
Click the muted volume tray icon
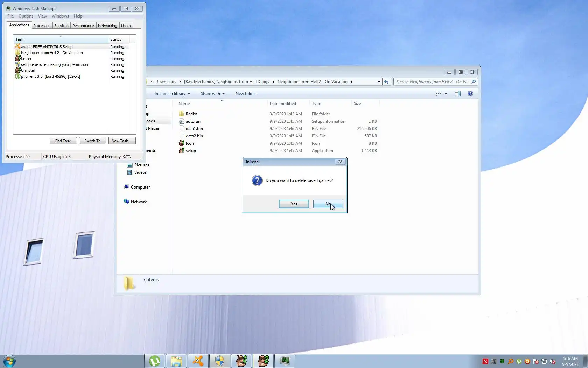[x=553, y=361]
